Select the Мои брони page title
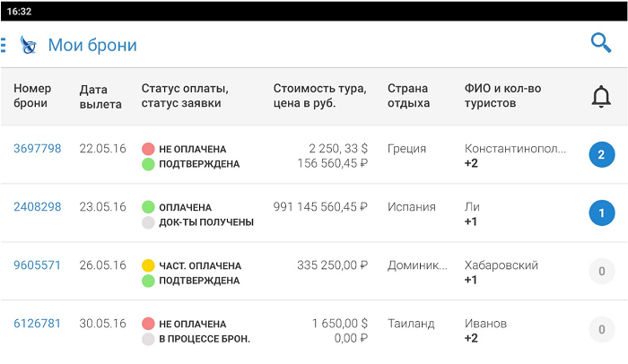Viewport: 628px width, 364px height. 92,45
